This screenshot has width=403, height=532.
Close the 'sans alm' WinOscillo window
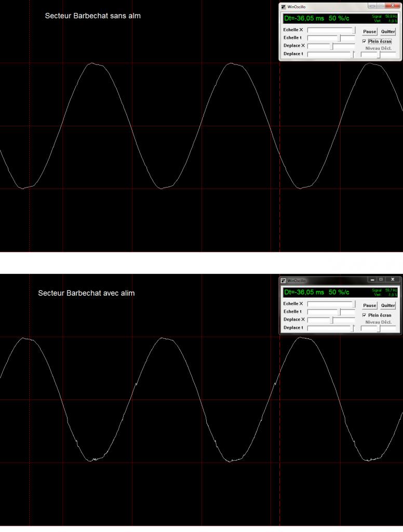(x=393, y=6)
